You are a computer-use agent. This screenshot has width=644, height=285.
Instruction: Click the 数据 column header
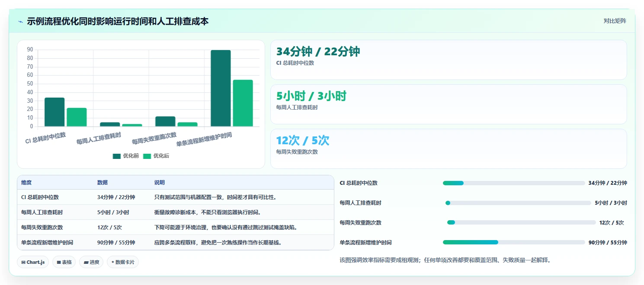click(103, 183)
